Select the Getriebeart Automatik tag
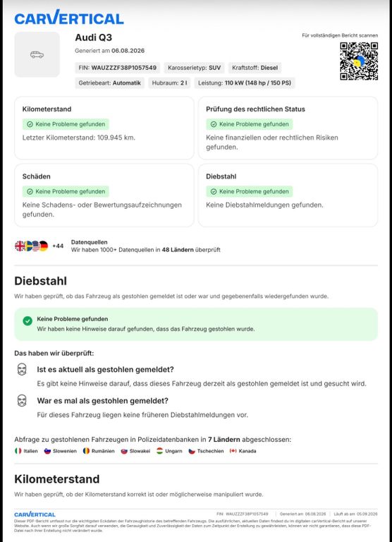Image resolution: width=392 pixels, height=542 pixels. coord(110,83)
